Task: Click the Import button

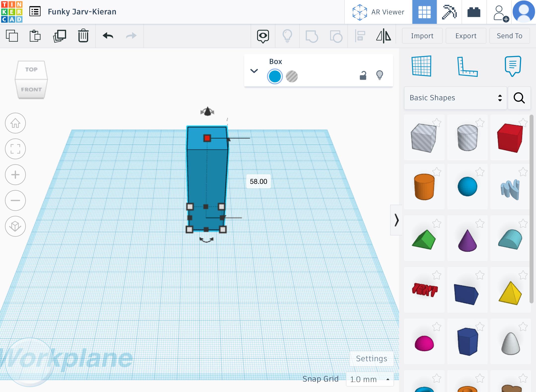Action: coord(422,36)
